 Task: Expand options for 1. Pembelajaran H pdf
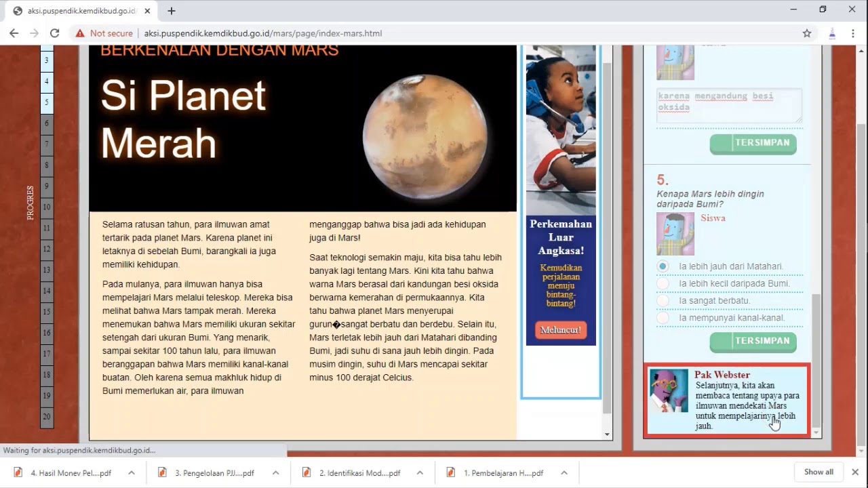pos(564,473)
